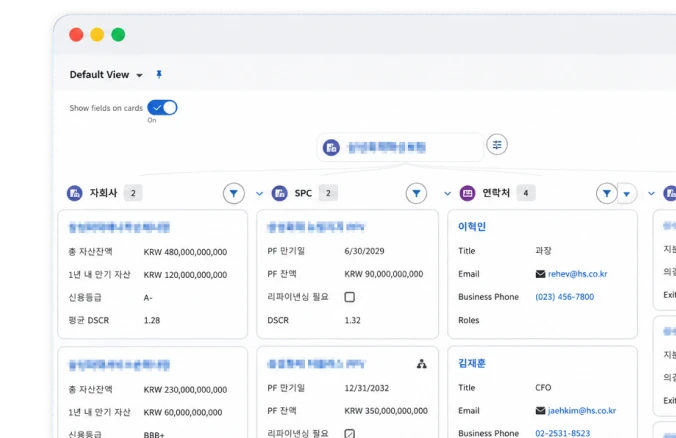Image resolution: width=676 pixels, height=438 pixels.
Task: Click the 연락처 column heading
Action: [496, 193]
